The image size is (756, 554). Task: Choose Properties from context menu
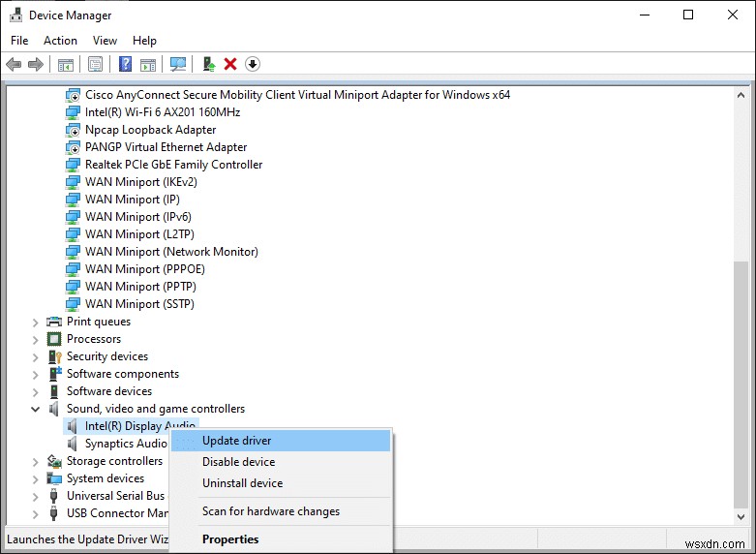281,539
